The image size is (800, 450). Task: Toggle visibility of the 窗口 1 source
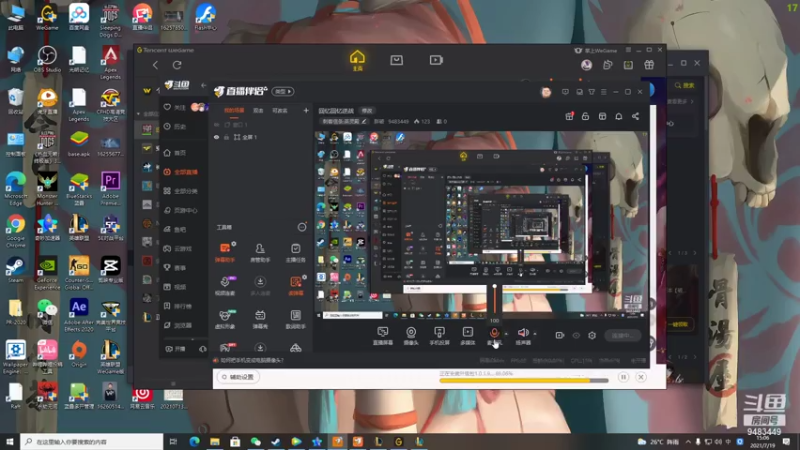click(216, 124)
